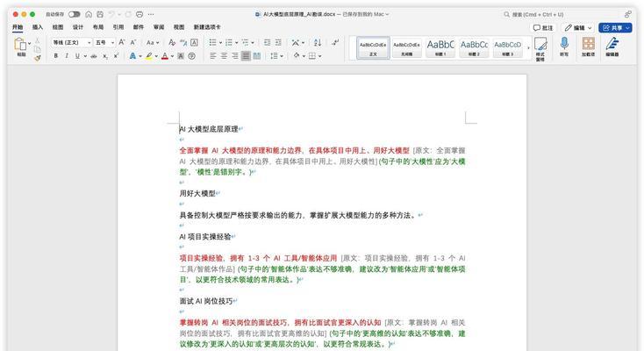
Task: Apply the 正文 style
Action: 373,47
